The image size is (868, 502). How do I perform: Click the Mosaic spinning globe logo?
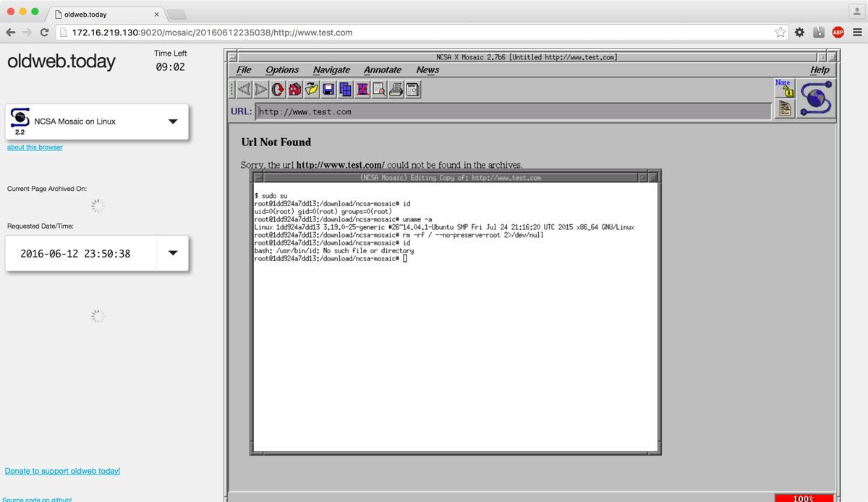pyautogui.click(x=816, y=98)
